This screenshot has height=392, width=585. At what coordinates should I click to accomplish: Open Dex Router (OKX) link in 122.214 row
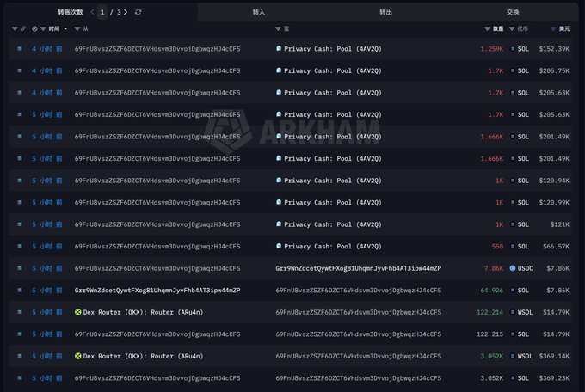pyautogui.click(x=143, y=312)
